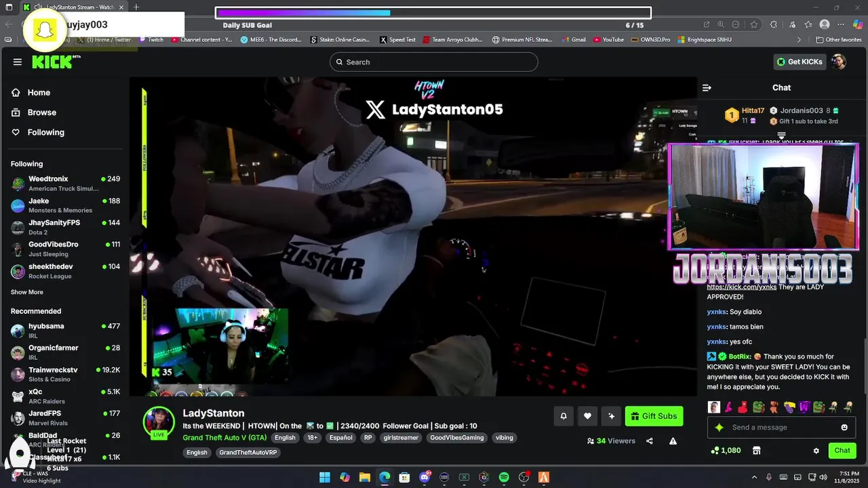
Task: Open the Gmail bookmark
Action: click(x=574, y=40)
